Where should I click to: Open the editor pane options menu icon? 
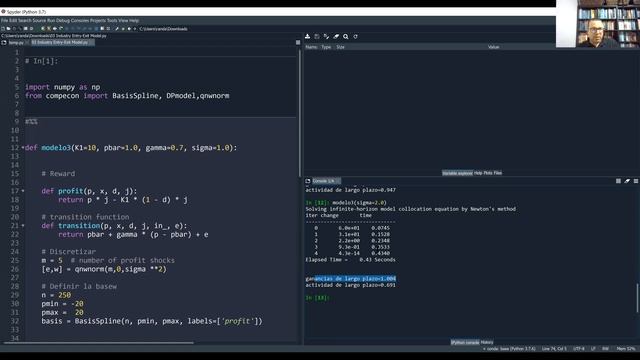tap(298, 42)
